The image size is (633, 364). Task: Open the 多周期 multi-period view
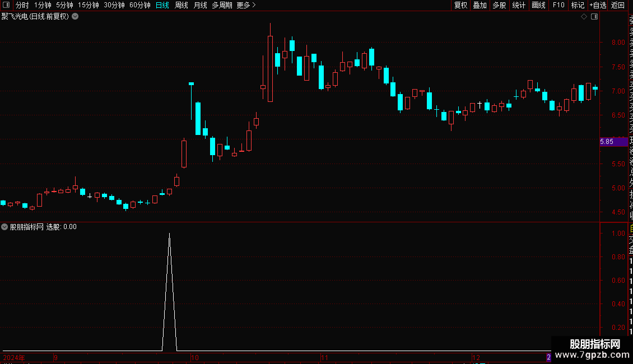click(x=222, y=5)
